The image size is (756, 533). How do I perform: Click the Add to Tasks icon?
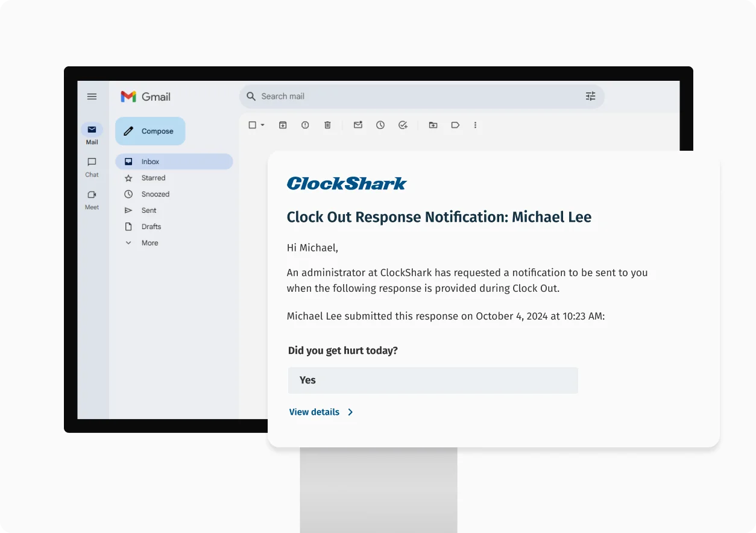[x=403, y=125]
